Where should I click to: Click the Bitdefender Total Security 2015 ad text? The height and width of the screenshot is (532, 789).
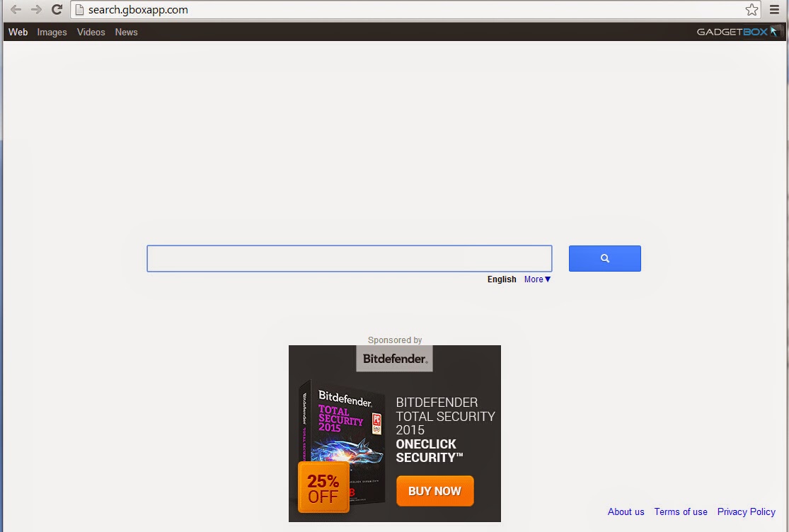(x=445, y=430)
